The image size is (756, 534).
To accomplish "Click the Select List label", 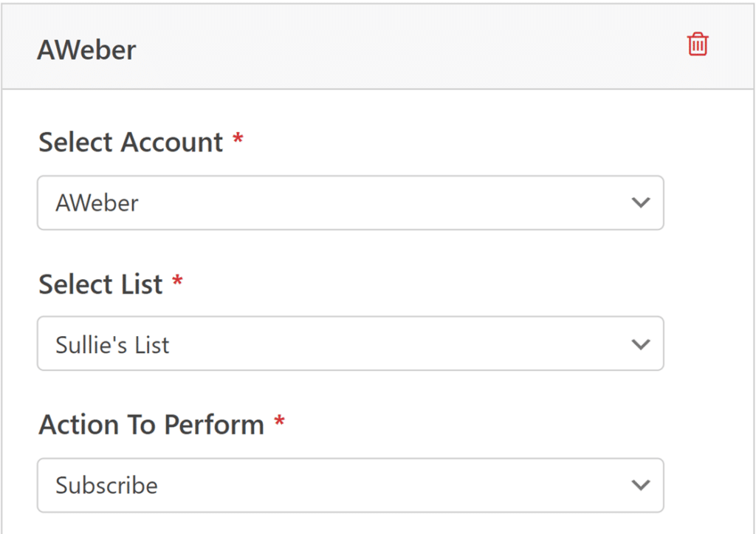I will pyautogui.click(x=100, y=284).
